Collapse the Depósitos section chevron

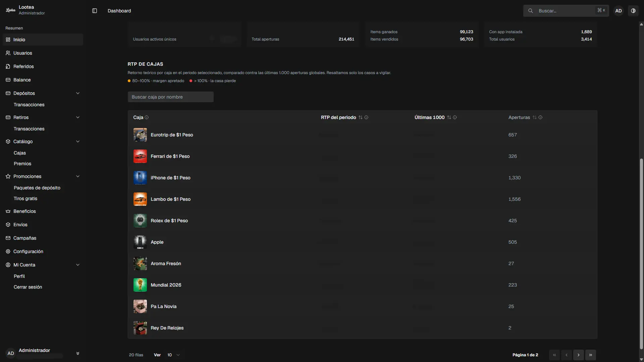(x=78, y=93)
